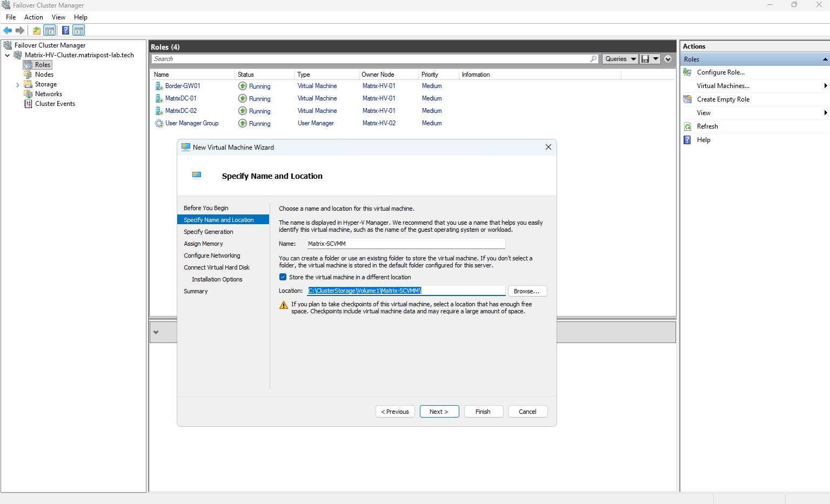Open the Help menu in menu bar
Viewport: 830px width, 504px height.
(81, 17)
